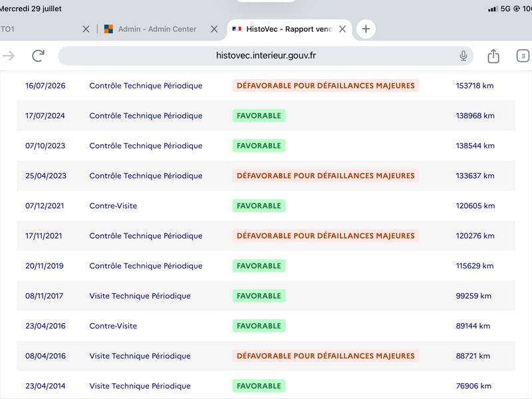
Task: Click the Favorable badge on the 07/12/2021 row
Action: click(259, 206)
